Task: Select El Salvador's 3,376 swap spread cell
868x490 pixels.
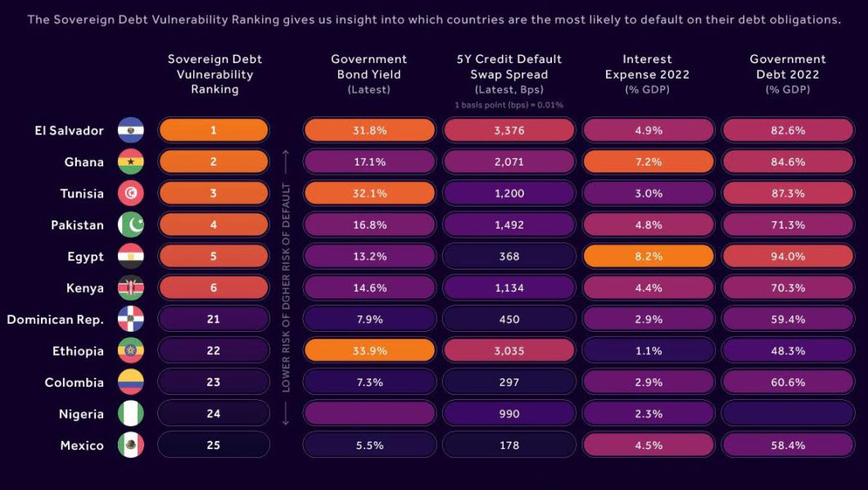Action: [509, 130]
